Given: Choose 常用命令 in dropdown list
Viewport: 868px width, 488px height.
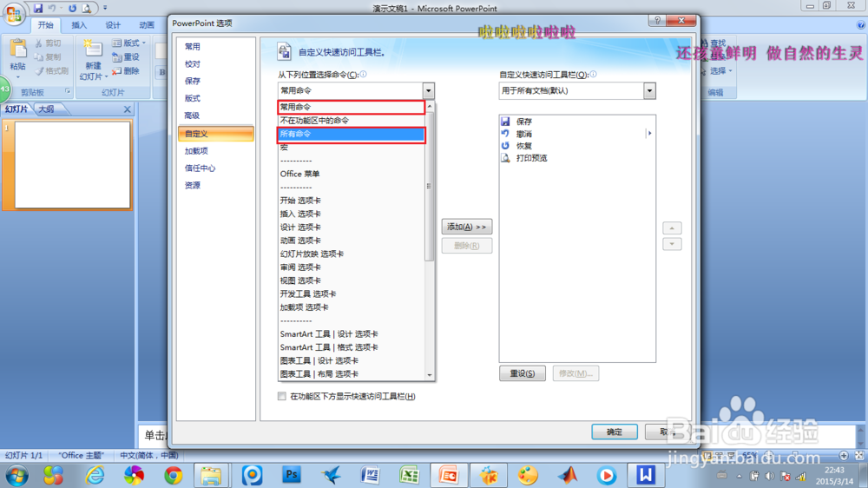Looking at the screenshot, I should tap(352, 107).
